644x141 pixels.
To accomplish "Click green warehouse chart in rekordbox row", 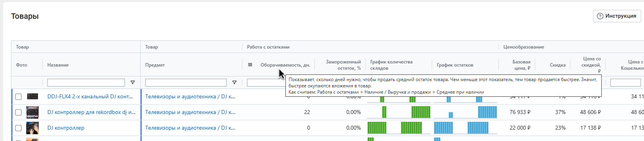I will tap(399, 112).
